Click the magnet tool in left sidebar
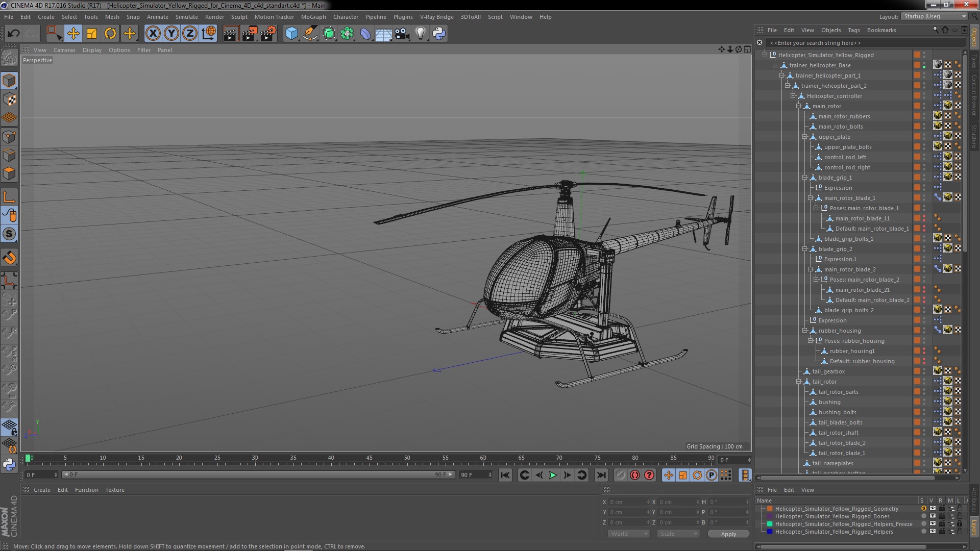Image resolution: width=980 pixels, height=551 pixels. point(9,258)
